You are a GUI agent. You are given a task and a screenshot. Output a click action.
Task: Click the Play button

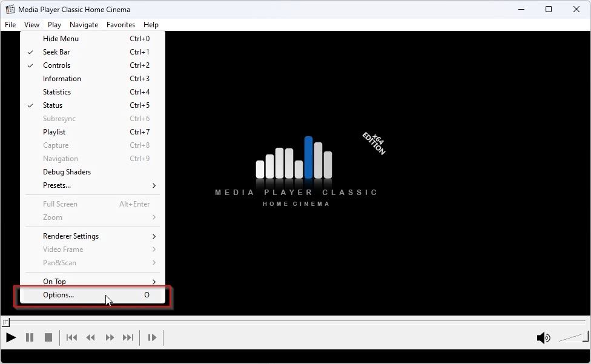click(x=12, y=337)
